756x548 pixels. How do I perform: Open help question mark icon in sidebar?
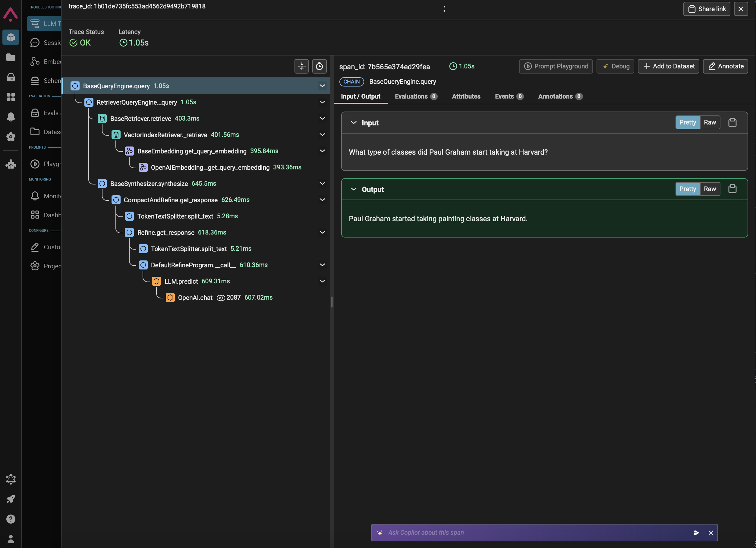pos(11,519)
